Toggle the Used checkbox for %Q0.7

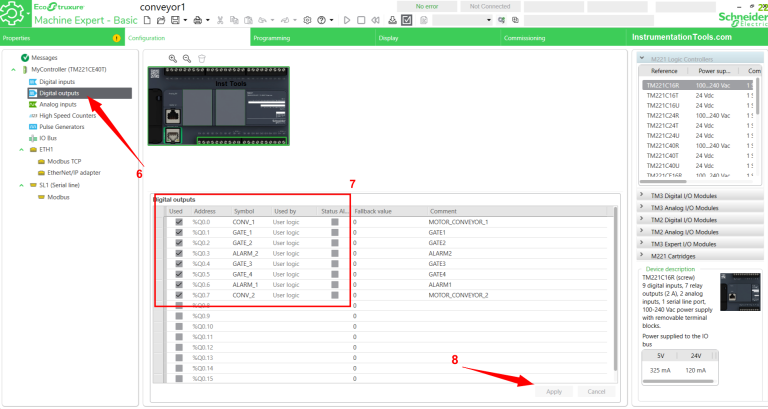click(x=179, y=295)
